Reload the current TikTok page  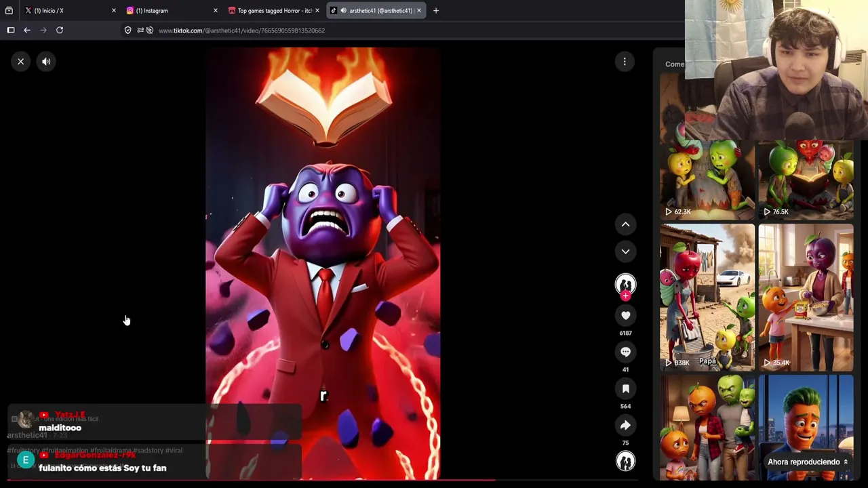60,30
